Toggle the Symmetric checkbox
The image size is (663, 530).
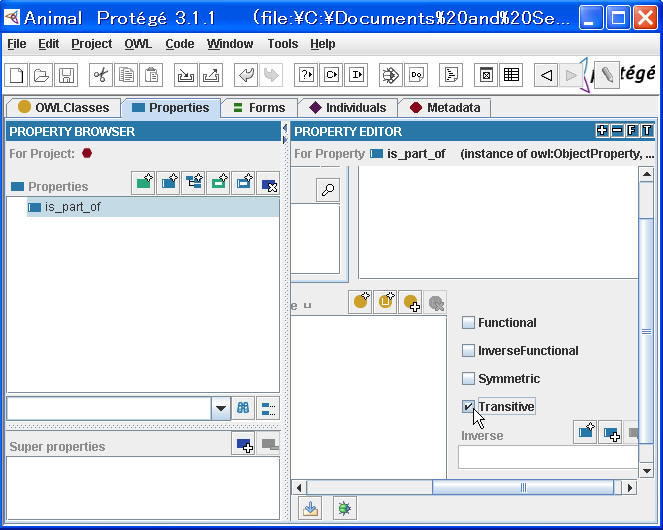(468, 379)
